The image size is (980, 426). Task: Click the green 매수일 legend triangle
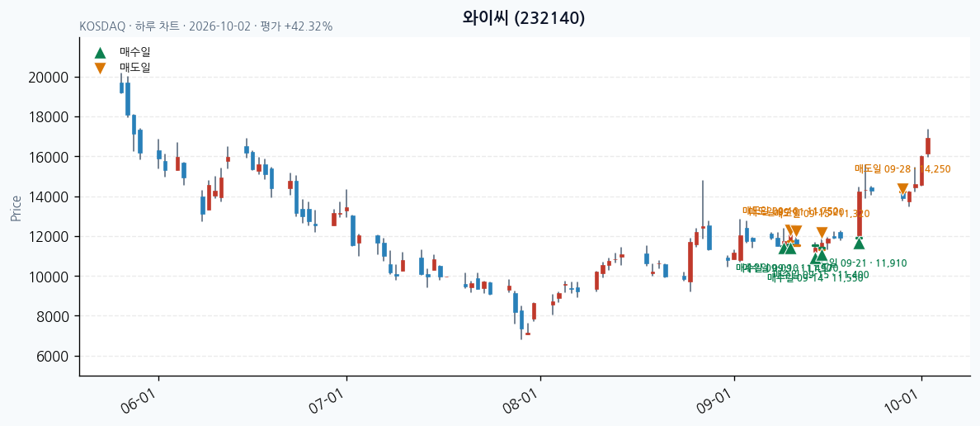point(100,53)
